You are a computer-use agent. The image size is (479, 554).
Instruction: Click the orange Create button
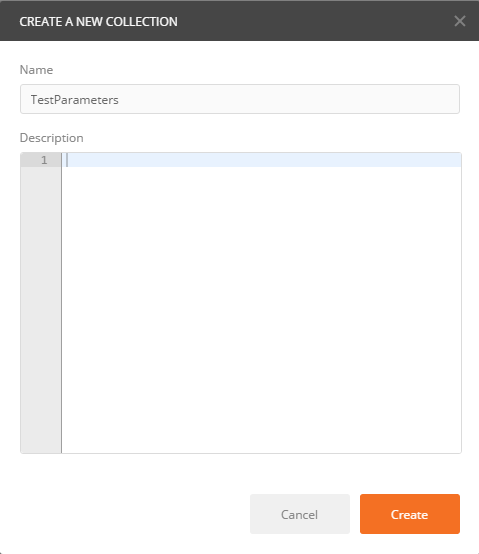pos(410,514)
